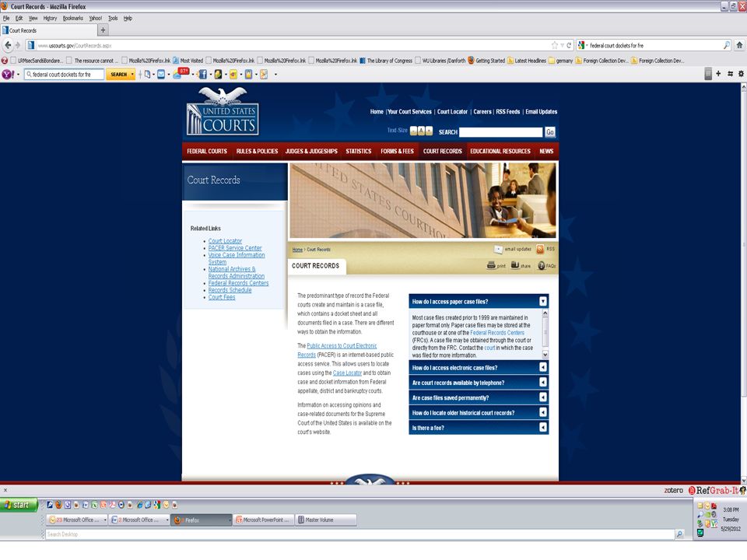747x560 pixels.
Task: Click the Yahoo toolbar add plus icon
Action: click(x=718, y=74)
